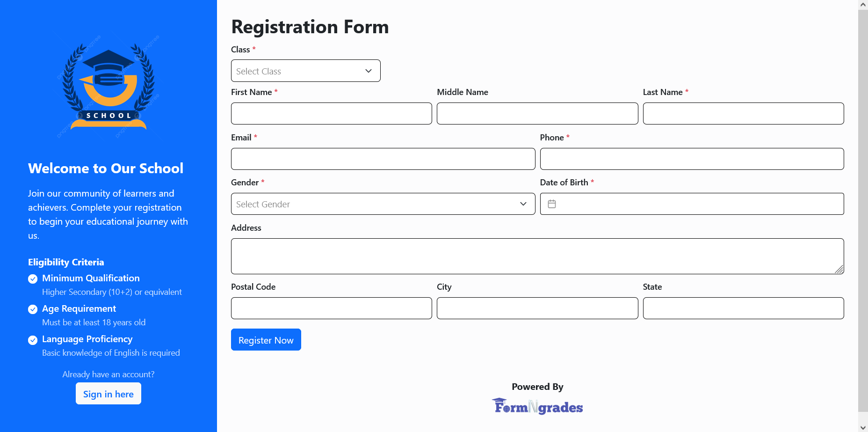Click the checkmark beside Minimum Qualification

pos(33,278)
